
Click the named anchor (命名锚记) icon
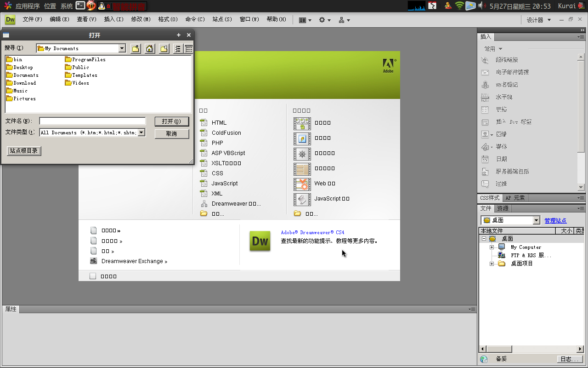(x=485, y=85)
